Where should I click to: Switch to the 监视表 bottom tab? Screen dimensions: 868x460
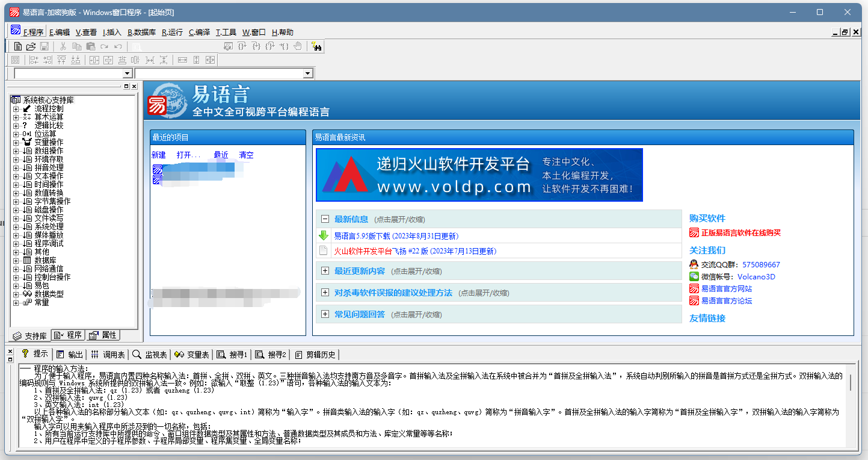pyautogui.click(x=150, y=354)
